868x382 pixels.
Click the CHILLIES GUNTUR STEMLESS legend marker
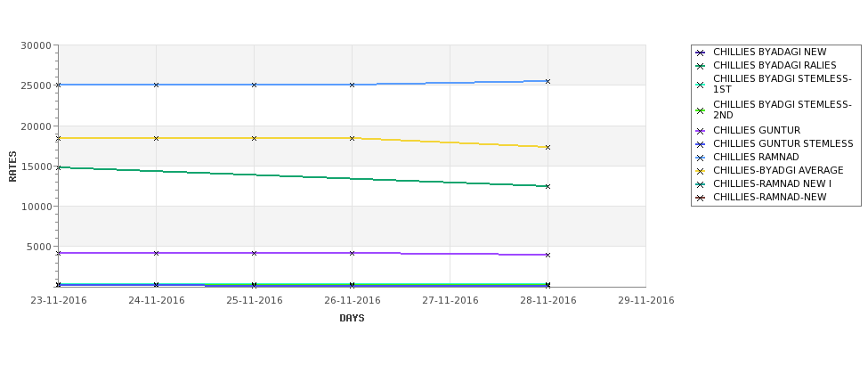pyautogui.click(x=701, y=144)
